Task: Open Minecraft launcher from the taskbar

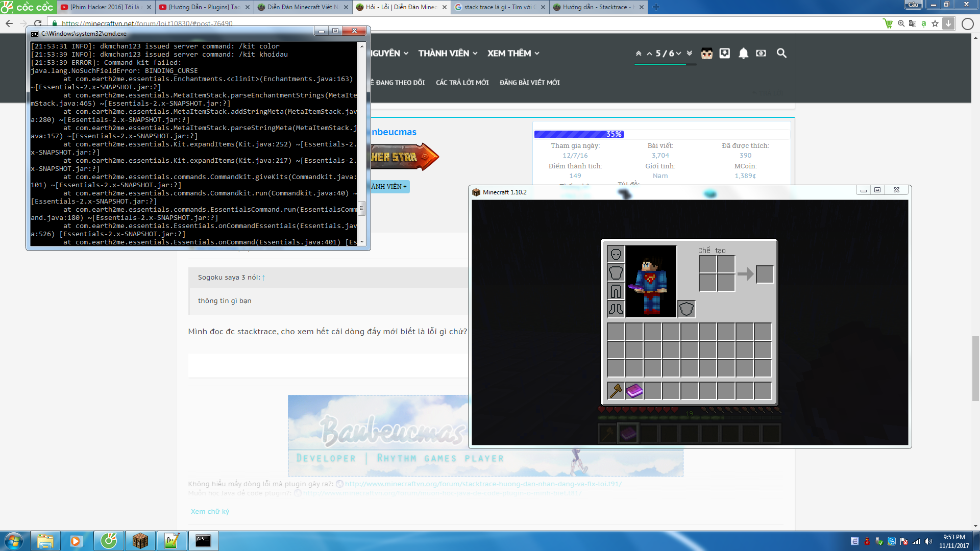Action: [x=140, y=541]
